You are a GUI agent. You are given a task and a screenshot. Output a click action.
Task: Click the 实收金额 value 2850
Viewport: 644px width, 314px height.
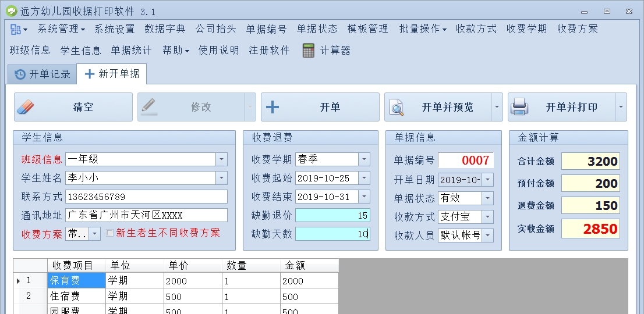pos(590,229)
